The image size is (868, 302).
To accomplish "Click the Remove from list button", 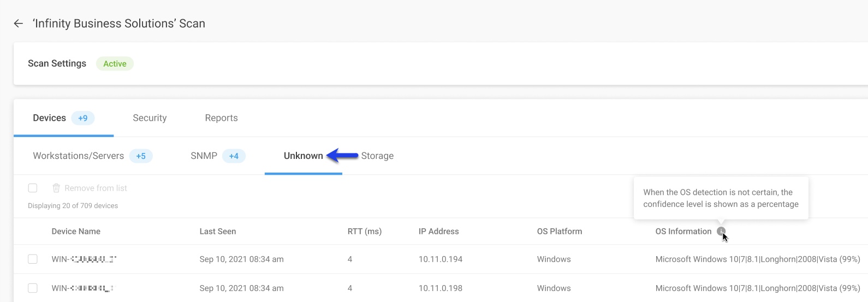I will pyautogui.click(x=96, y=188).
